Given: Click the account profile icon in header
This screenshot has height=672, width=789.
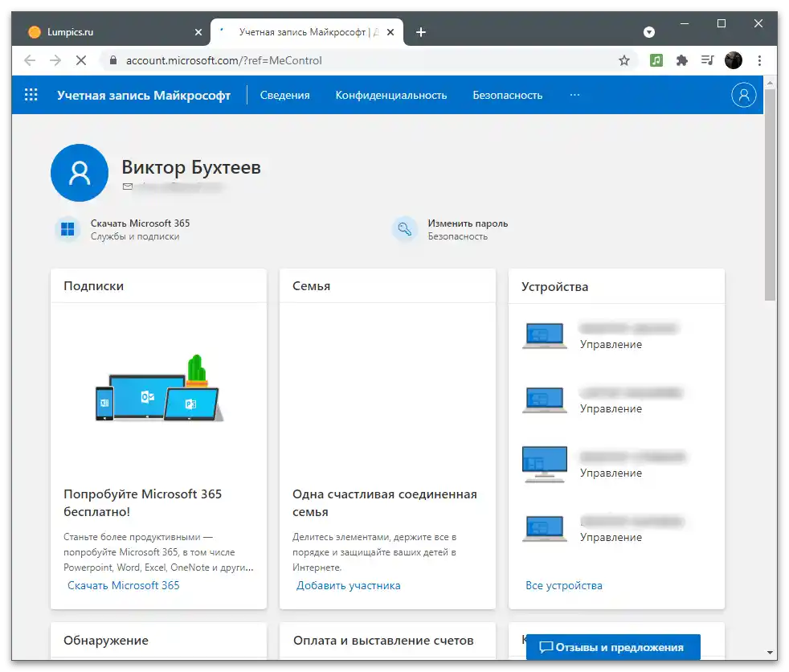Looking at the screenshot, I should (x=744, y=95).
